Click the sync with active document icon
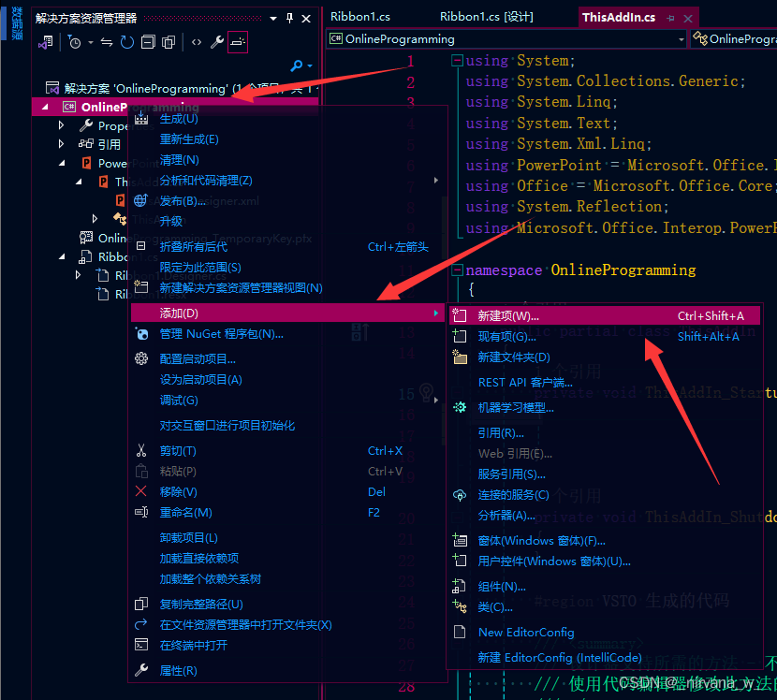This screenshot has height=700, width=777. tap(106, 43)
